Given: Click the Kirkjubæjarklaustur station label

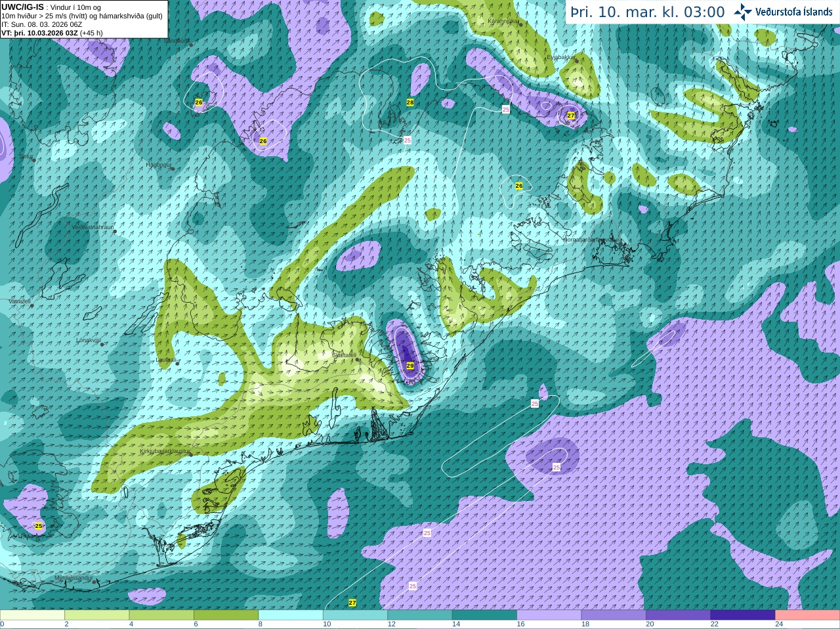Looking at the screenshot, I should (165, 452).
